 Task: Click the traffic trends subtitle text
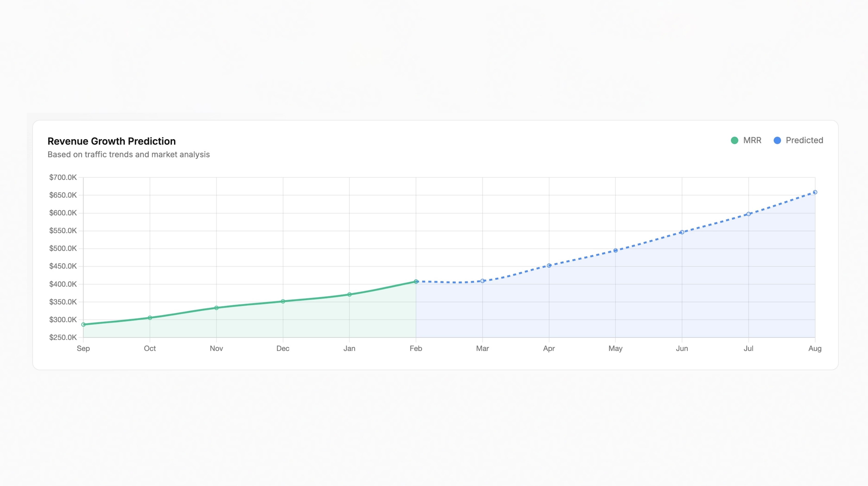[128, 155]
